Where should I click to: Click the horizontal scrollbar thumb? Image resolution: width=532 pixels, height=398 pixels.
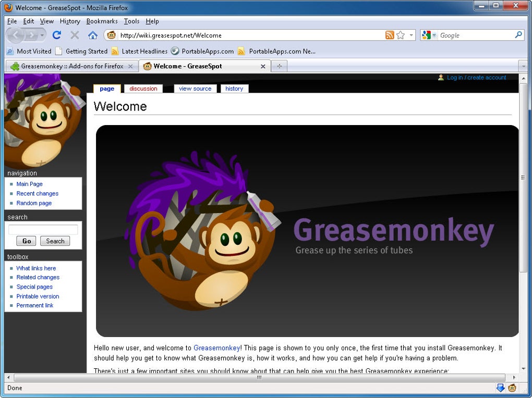259,377
